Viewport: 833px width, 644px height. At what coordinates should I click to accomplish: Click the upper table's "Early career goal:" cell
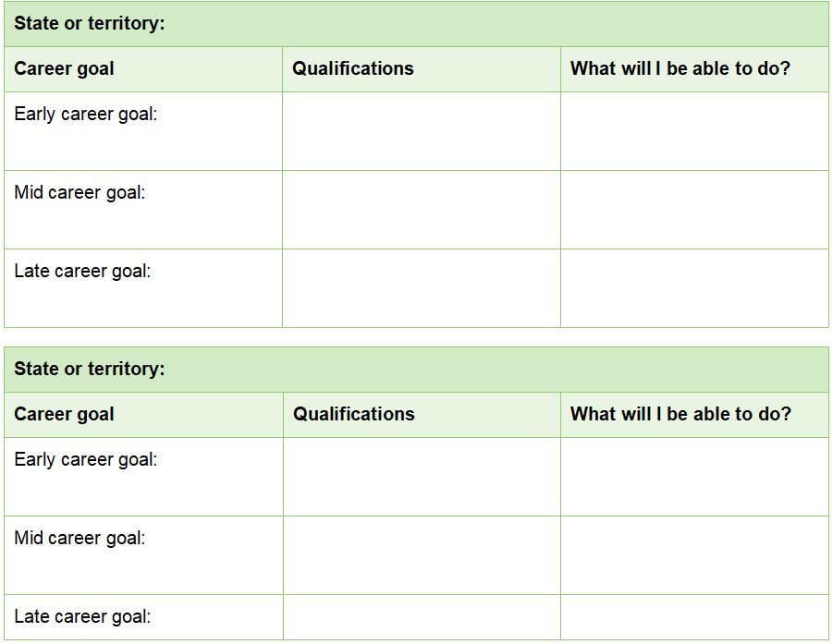(x=143, y=130)
